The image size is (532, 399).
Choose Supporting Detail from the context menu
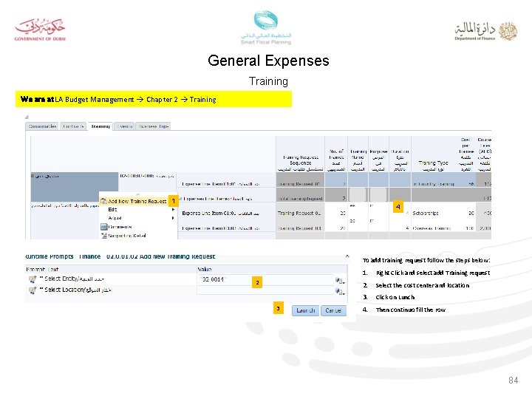point(127,236)
